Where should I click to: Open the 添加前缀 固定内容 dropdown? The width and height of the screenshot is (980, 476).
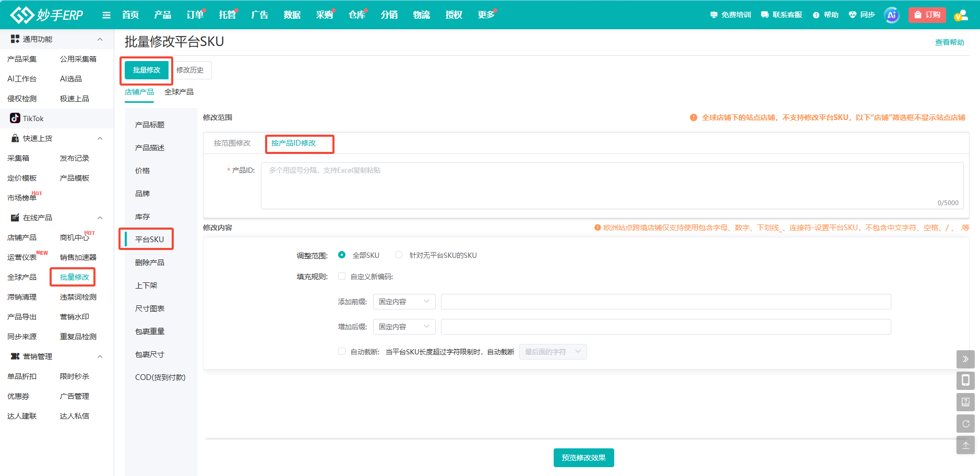pyautogui.click(x=404, y=302)
